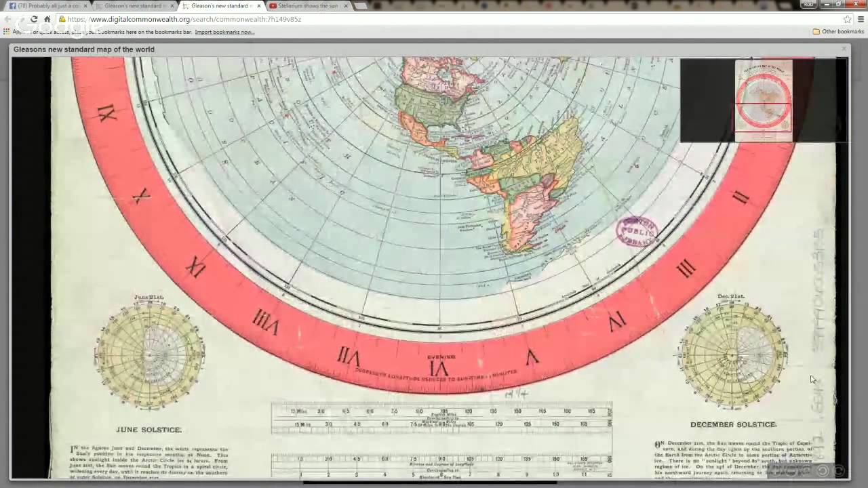
Task: Bookmark this page with the star icon
Action: [847, 19]
